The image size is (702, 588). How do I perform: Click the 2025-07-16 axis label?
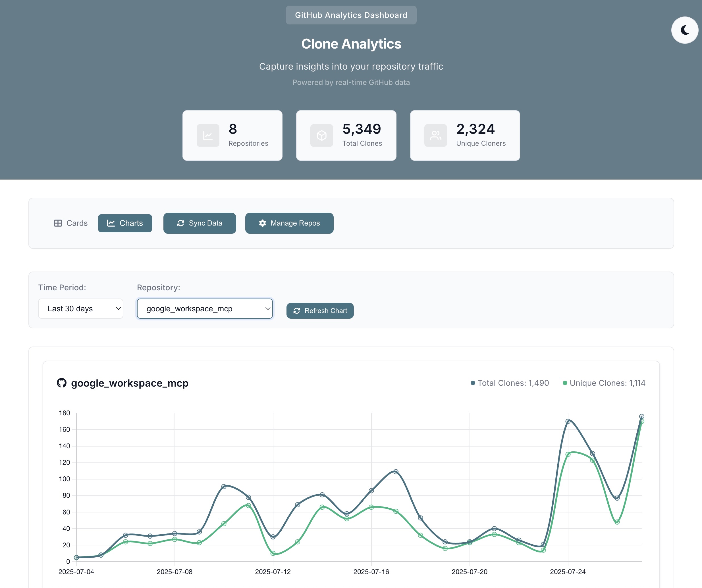pos(371,572)
